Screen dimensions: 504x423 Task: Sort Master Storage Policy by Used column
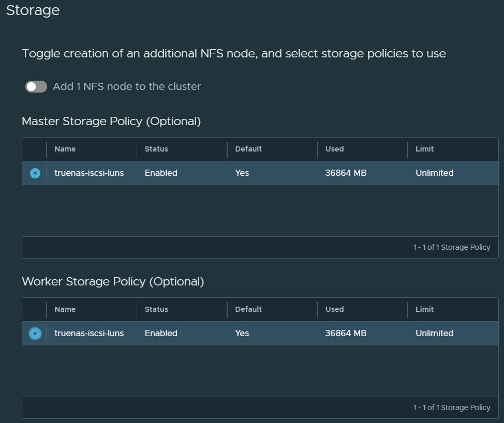coord(334,149)
